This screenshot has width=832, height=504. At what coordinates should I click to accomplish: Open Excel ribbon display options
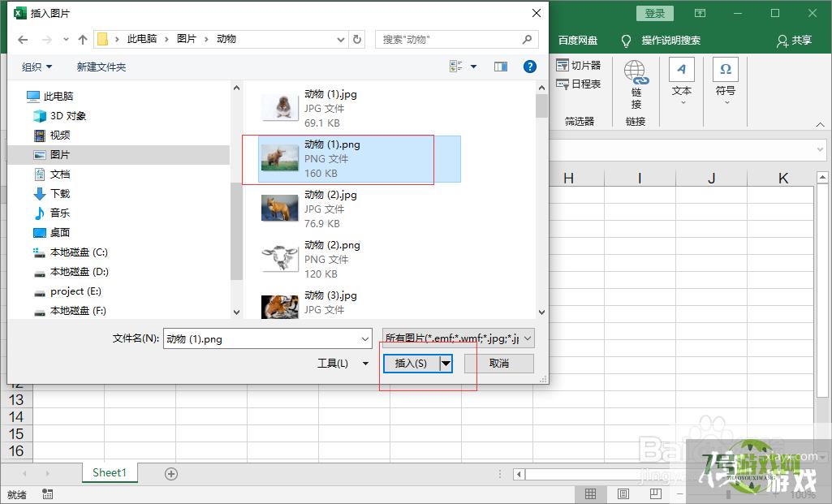click(701, 13)
